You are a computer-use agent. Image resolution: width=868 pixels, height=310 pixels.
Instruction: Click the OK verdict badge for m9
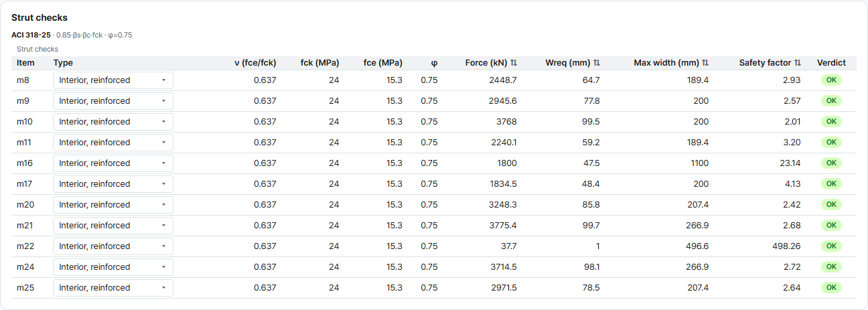pyautogui.click(x=831, y=101)
